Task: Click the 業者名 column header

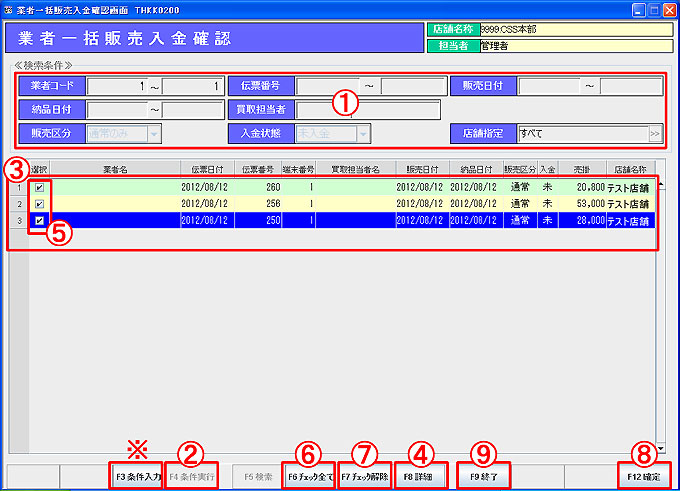Action: (x=112, y=170)
